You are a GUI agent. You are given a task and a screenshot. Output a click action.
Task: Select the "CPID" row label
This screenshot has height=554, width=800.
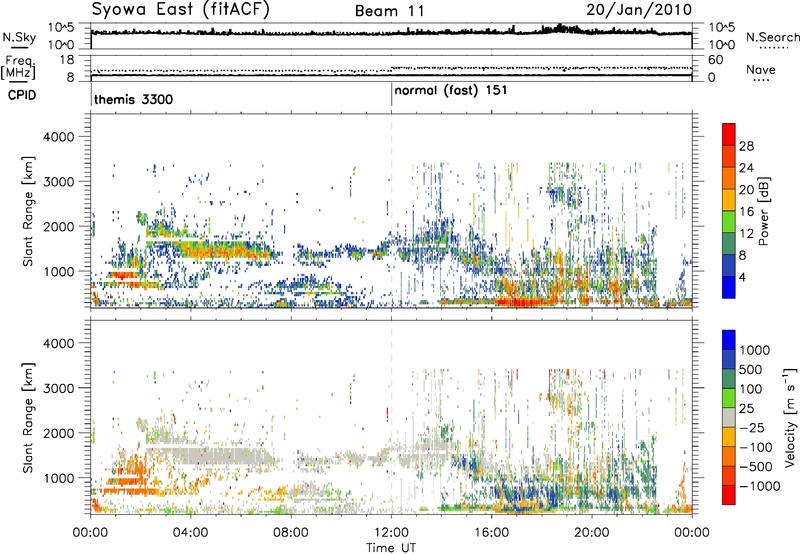22,95
